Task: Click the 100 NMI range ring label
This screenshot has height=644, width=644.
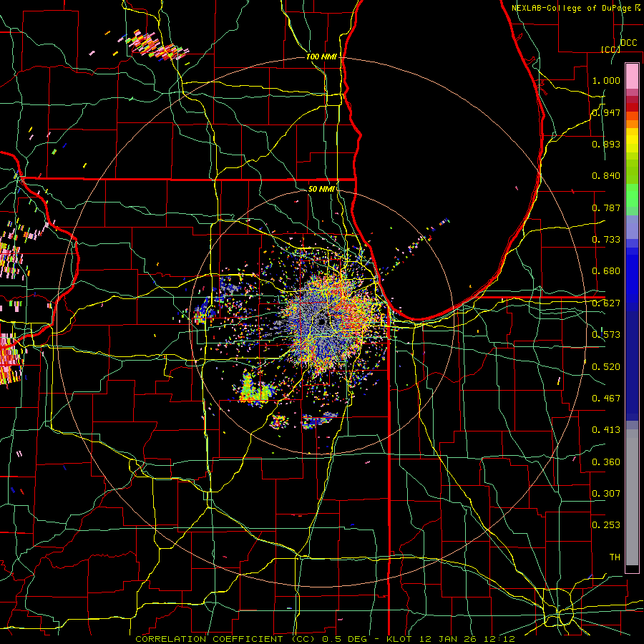Action: [x=321, y=57]
